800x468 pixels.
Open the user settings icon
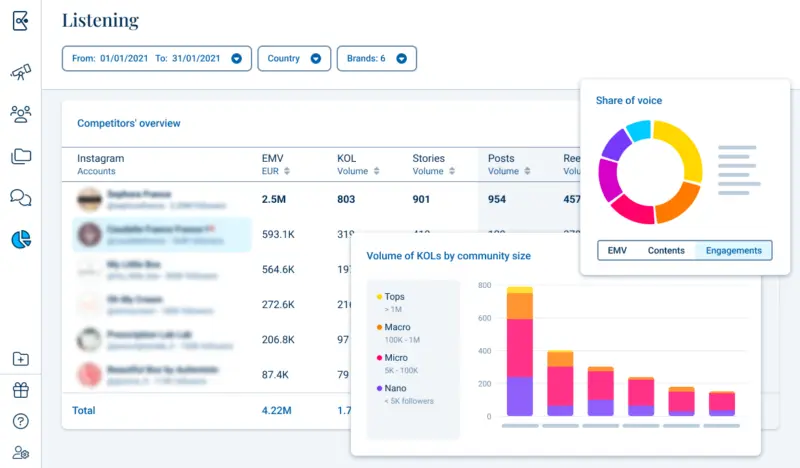[20, 453]
